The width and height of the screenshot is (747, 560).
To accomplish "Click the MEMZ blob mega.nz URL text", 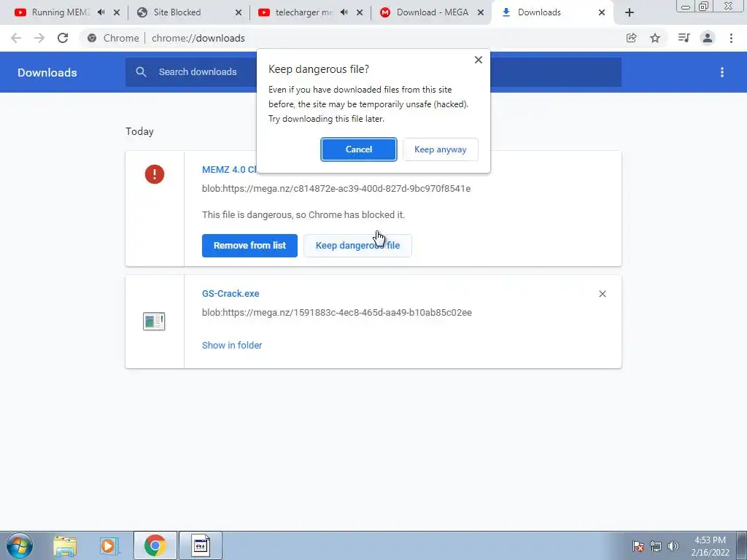I will coord(336,189).
